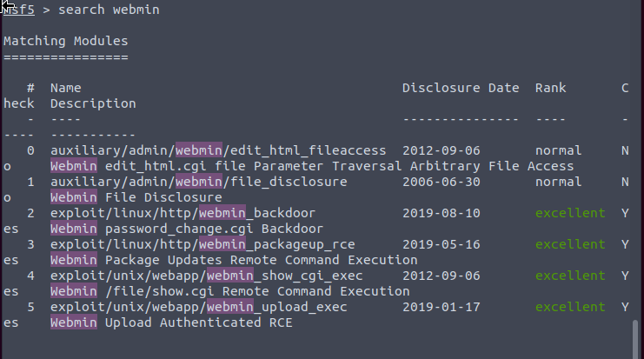
Task: Click the 2019-08-10 disclosure date
Action: point(442,213)
